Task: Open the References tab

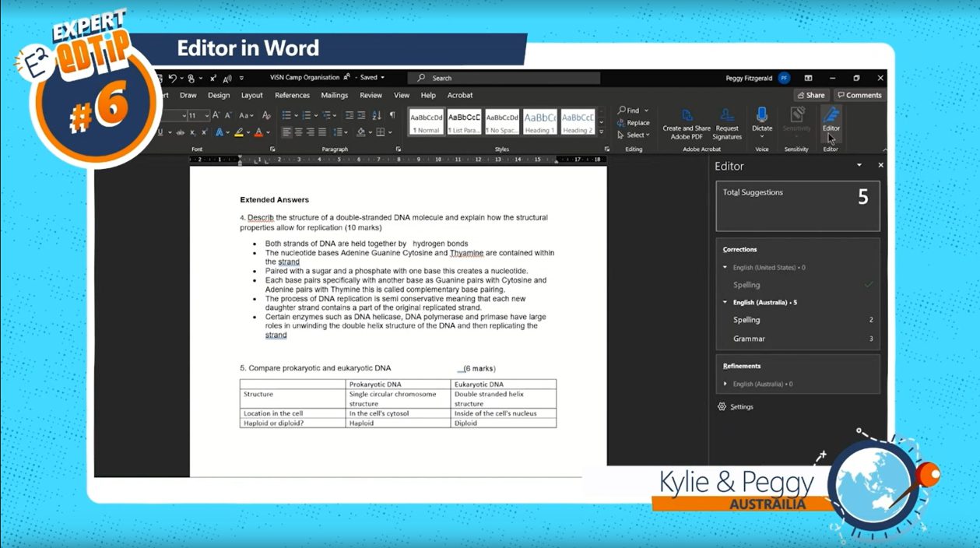Action: [293, 95]
